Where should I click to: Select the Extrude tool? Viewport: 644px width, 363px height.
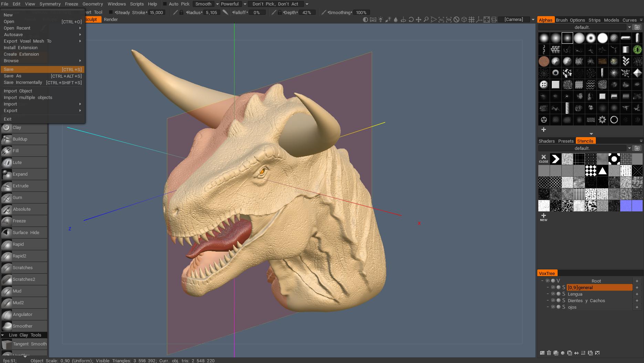click(24, 186)
